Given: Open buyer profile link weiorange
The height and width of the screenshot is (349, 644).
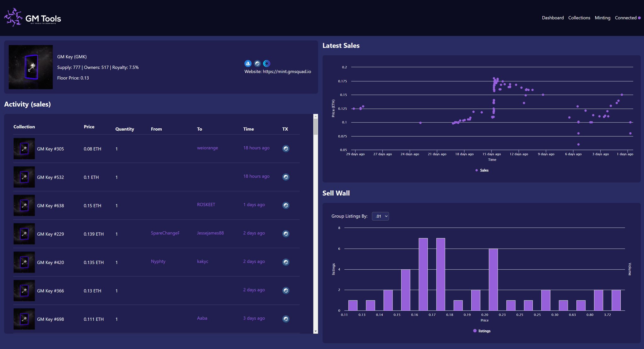Looking at the screenshot, I should click(x=207, y=148).
